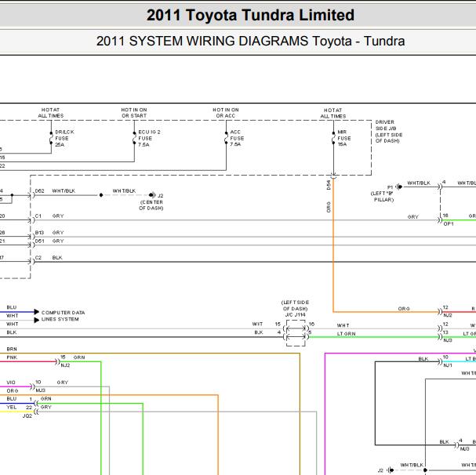Click the J/C J114 junction connector symbol

point(296,332)
